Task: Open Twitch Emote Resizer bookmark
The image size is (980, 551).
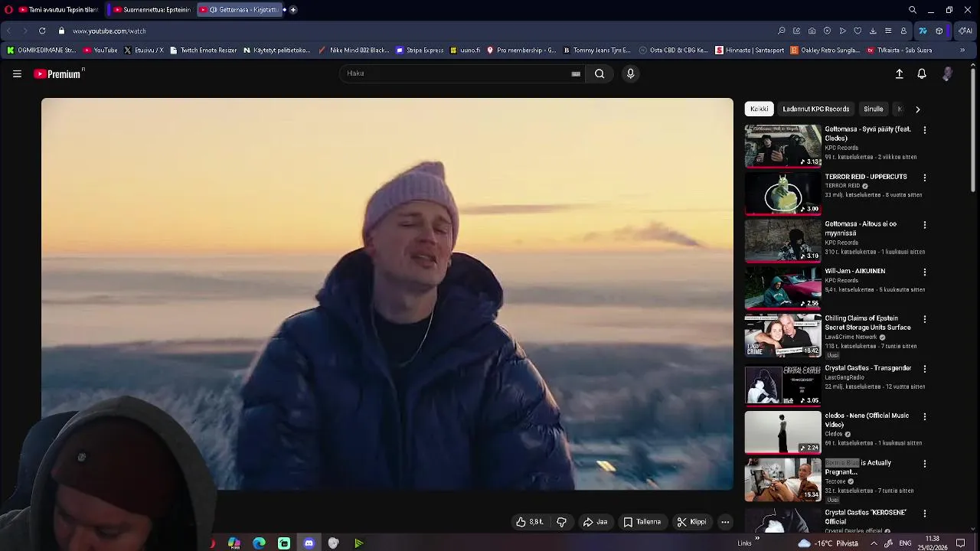Action: tap(203, 51)
